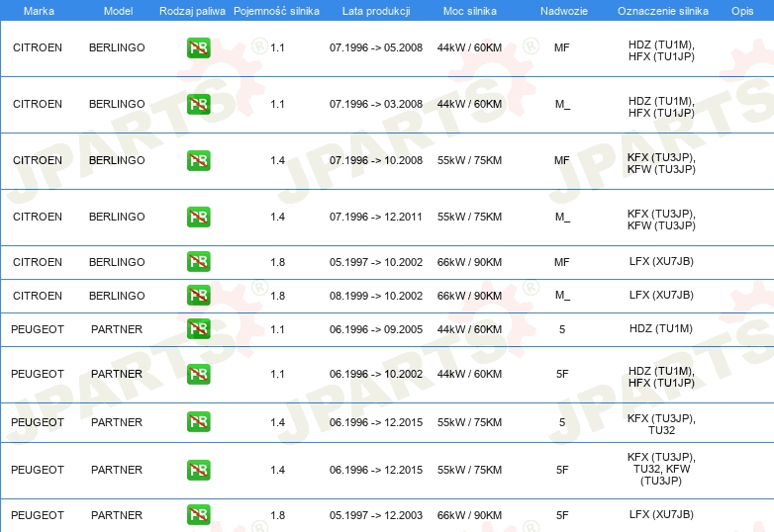The image size is (774, 532).
Task: Click the Moc silnika column header
Action: coord(469,10)
